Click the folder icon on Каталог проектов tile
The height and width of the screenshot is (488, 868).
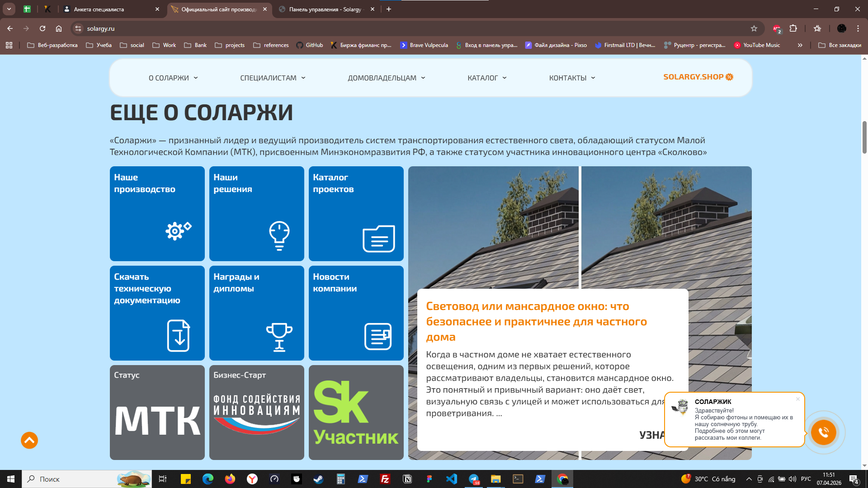click(x=379, y=239)
